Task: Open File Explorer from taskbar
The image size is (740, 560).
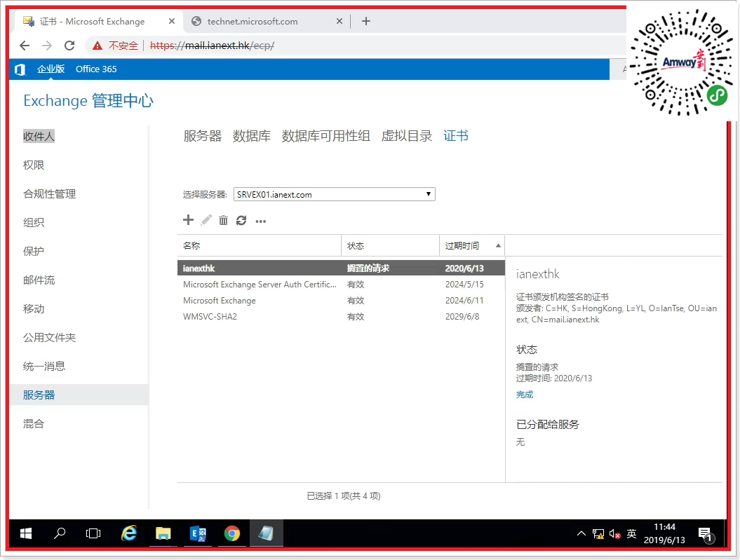Action: pyautogui.click(x=163, y=533)
